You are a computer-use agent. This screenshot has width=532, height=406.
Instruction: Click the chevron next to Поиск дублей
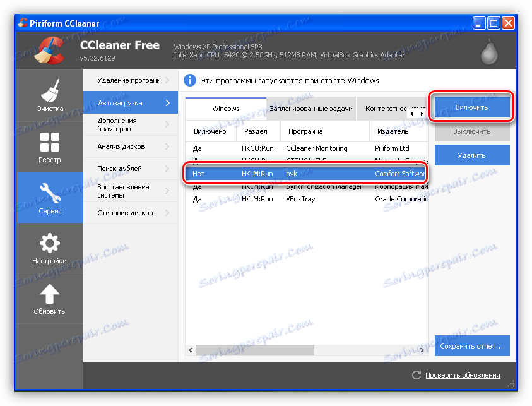[167, 169]
